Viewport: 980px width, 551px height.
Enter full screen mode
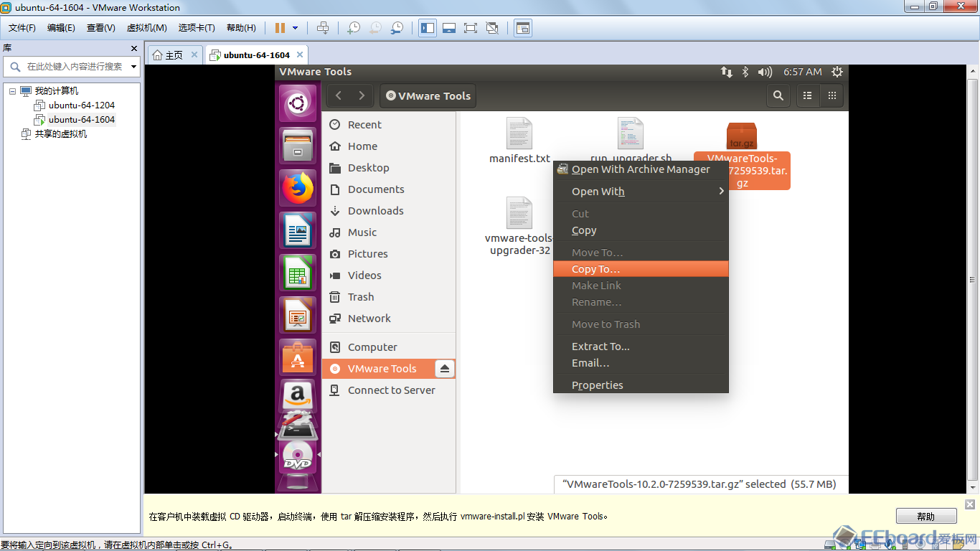pyautogui.click(x=471, y=28)
